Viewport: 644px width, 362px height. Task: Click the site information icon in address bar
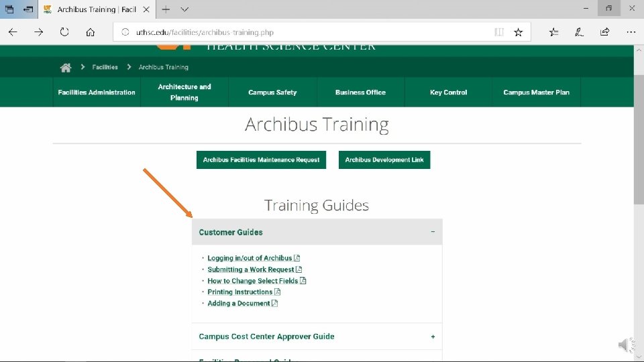pyautogui.click(x=125, y=32)
